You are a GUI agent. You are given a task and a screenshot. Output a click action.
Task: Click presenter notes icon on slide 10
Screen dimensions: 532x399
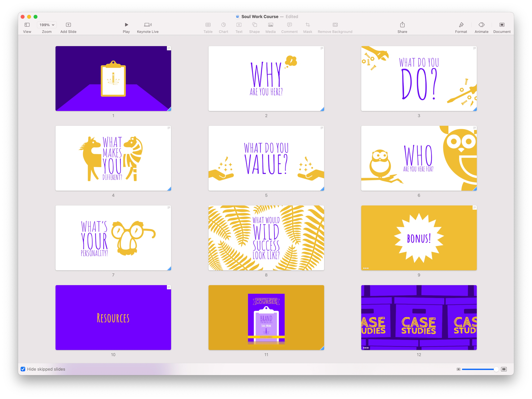(169, 287)
